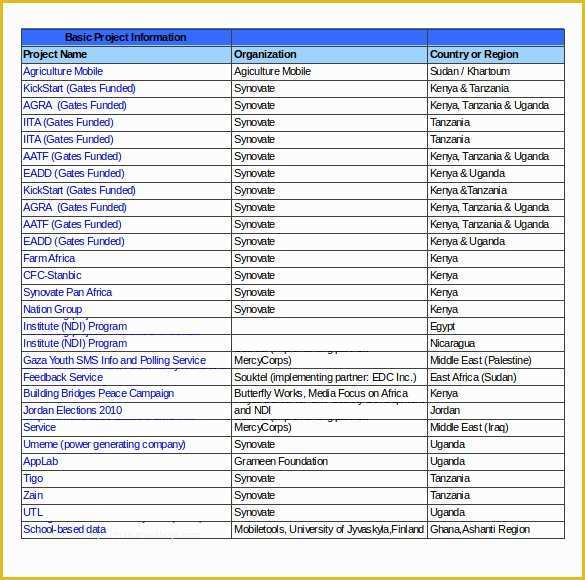
Task: Select 'MercyCorps)' in the Gaza Youth row
Action: tap(263, 360)
